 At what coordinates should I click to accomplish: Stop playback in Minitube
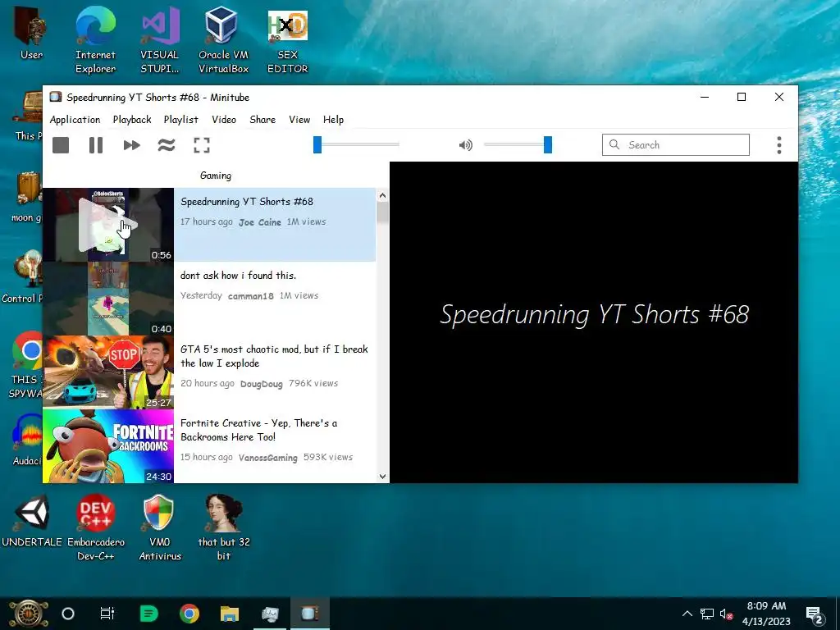(x=61, y=145)
